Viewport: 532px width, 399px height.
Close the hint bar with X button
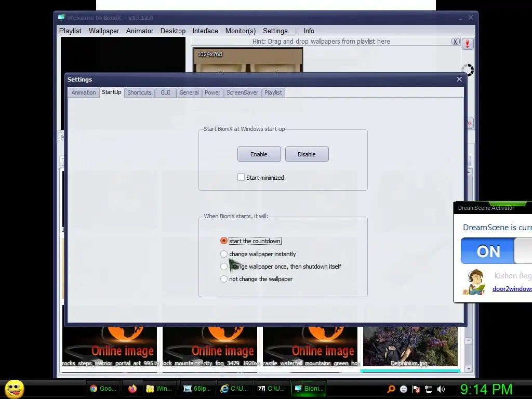(455, 42)
